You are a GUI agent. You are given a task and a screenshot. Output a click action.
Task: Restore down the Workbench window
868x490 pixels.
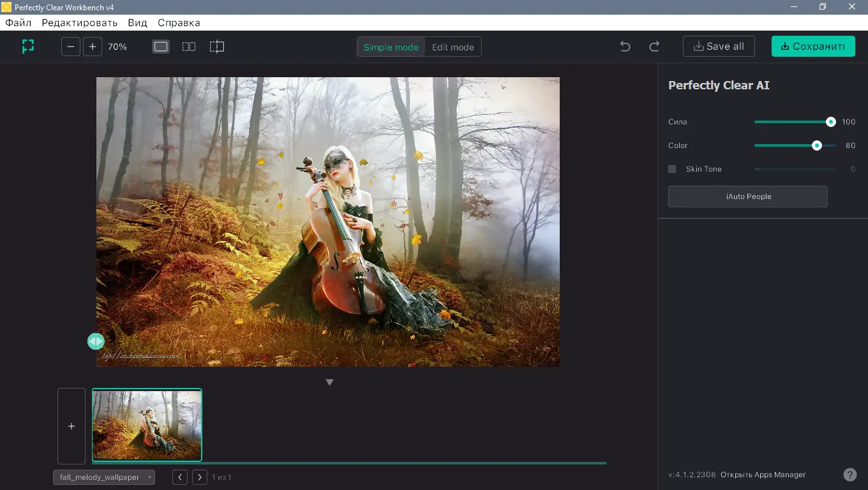(823, 7)
